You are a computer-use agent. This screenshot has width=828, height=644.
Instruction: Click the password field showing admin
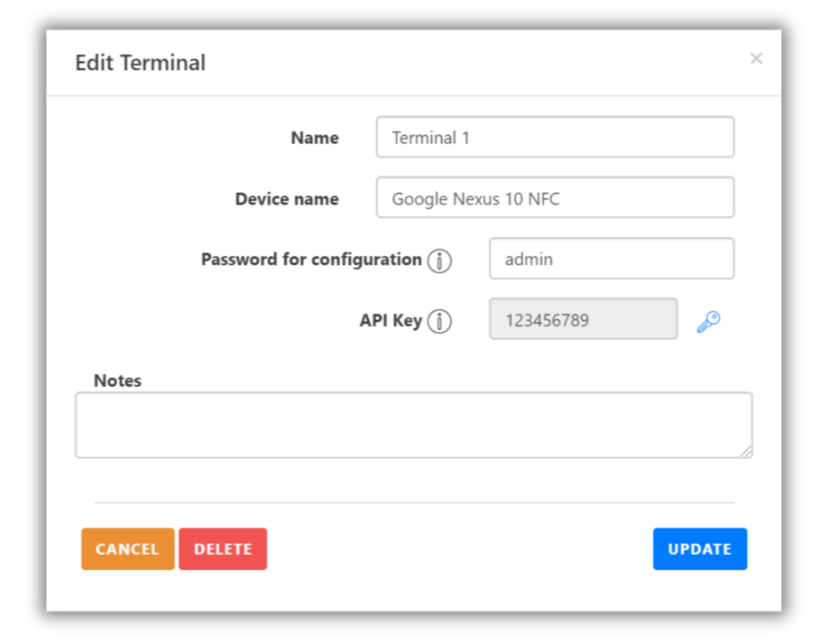(611, 259)
